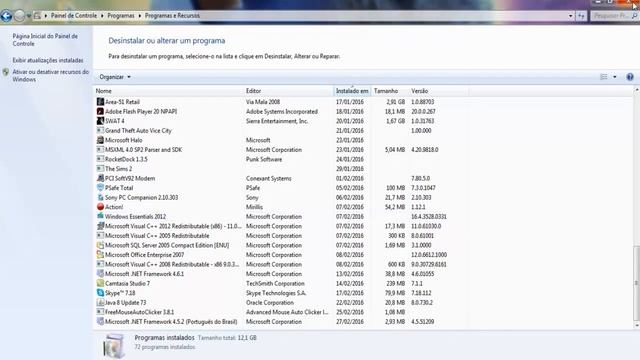Select the Microsoft Halo icon
The width and height of the screenshot is (640, 360).
click(100, 140)
